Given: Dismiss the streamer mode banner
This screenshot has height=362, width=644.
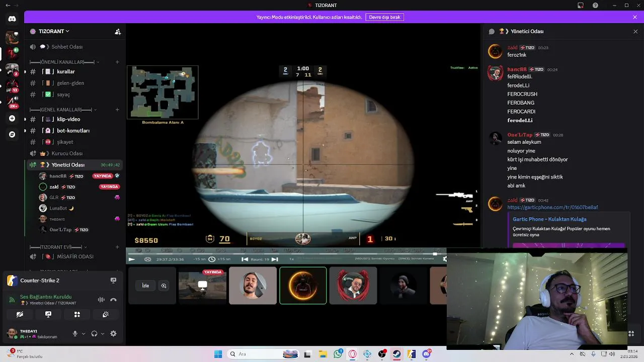Looking at the screenshot, I should tap(635, 17).
